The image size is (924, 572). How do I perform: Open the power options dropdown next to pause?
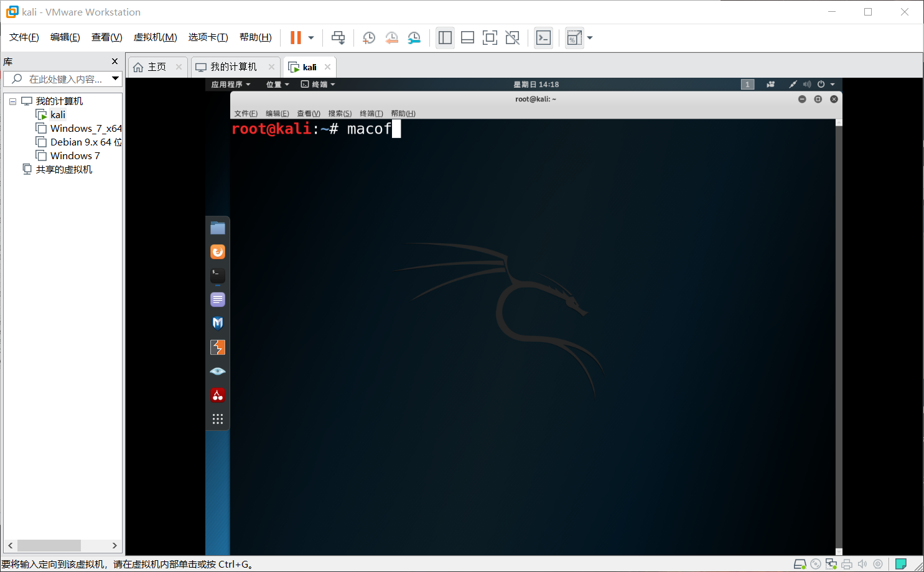click(311, 38)
